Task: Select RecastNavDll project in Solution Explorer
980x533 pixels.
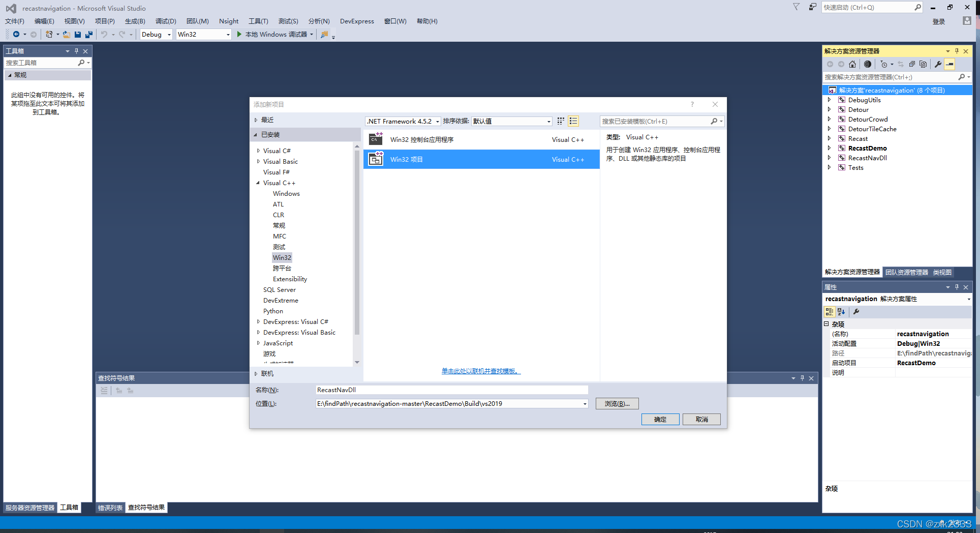Action: (867, 158)
